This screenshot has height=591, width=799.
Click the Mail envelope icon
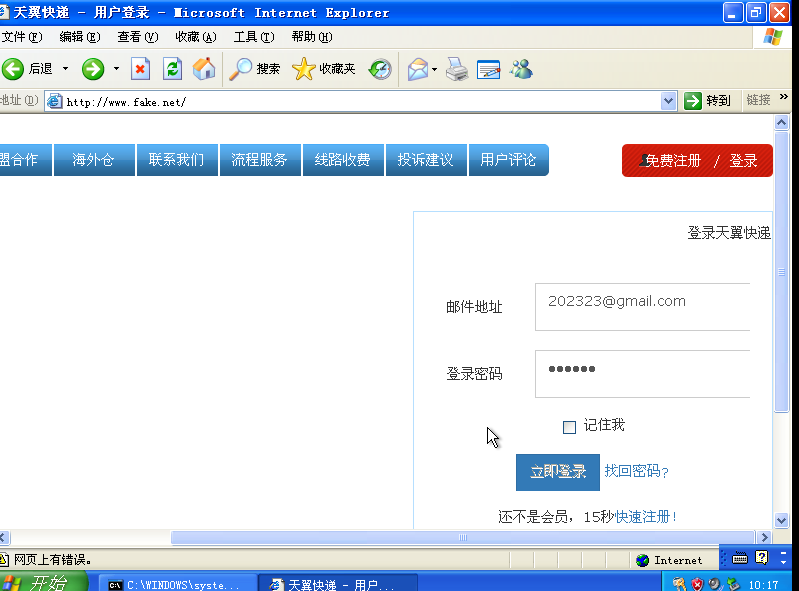[x=417, y=69]
